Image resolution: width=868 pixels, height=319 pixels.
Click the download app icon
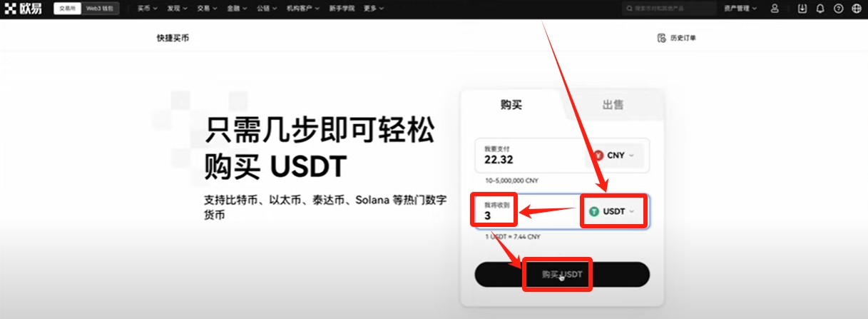click(x=802, y=9)
